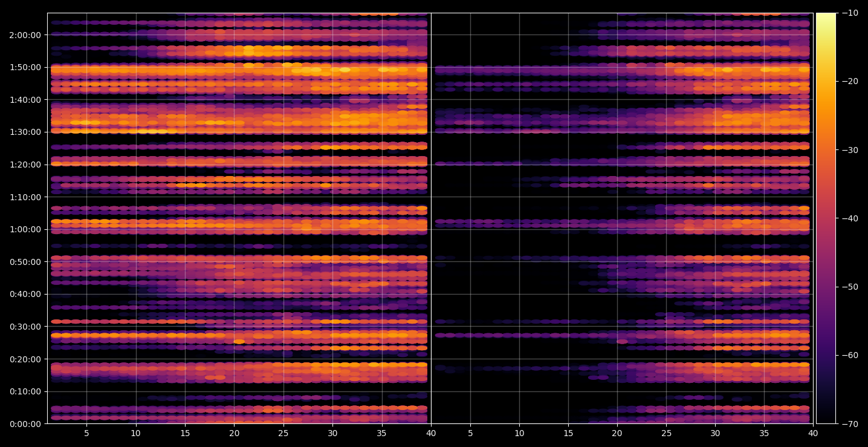868x447 pixels.
Task: Click the 0:20:00 y-axis tick label
Action: (x=25, y=359)
